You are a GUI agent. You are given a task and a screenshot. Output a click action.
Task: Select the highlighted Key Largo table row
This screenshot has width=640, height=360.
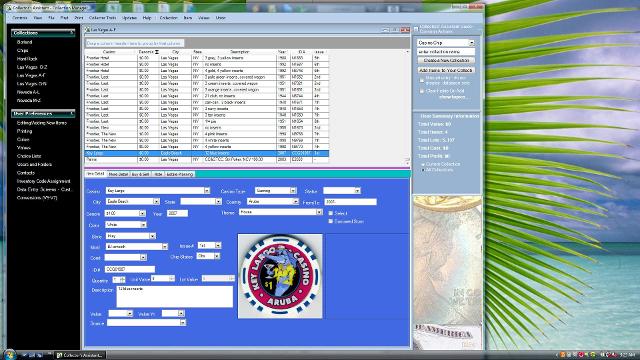[207, 153]
